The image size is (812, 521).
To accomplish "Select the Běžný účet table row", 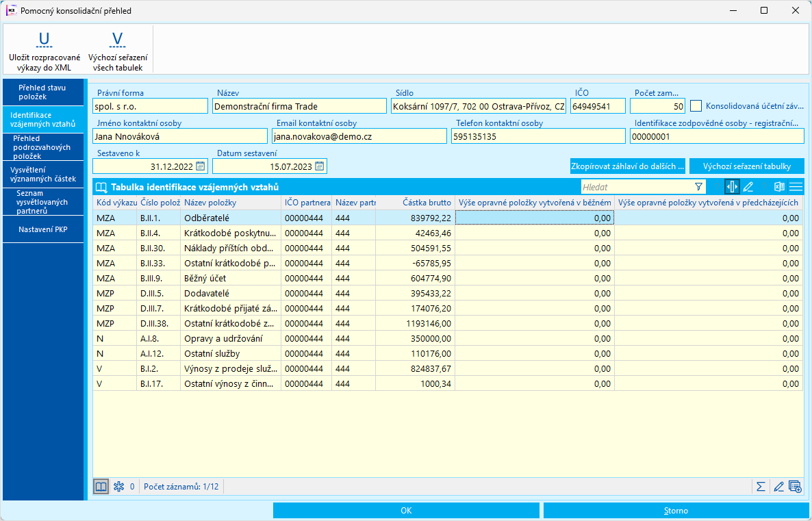I will click(230, 278).
